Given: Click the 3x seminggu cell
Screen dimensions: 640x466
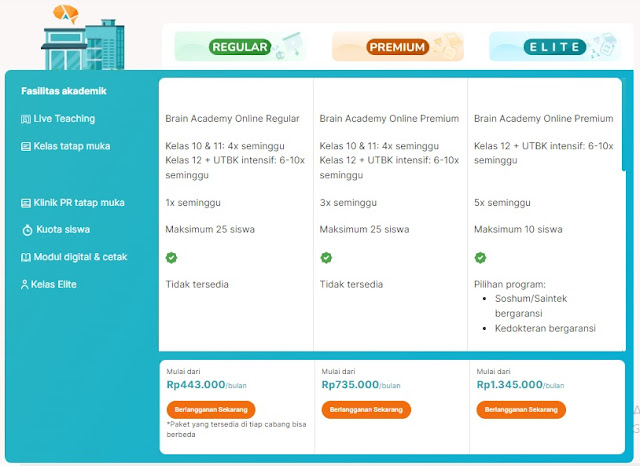Looking at the screenshot, I should tap(348, 203).
